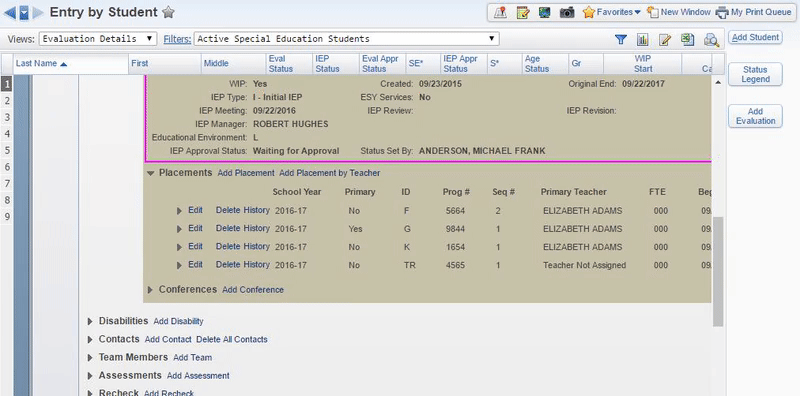Click the filter funnel icon
800x396 pixels.
tap(620, 39)
